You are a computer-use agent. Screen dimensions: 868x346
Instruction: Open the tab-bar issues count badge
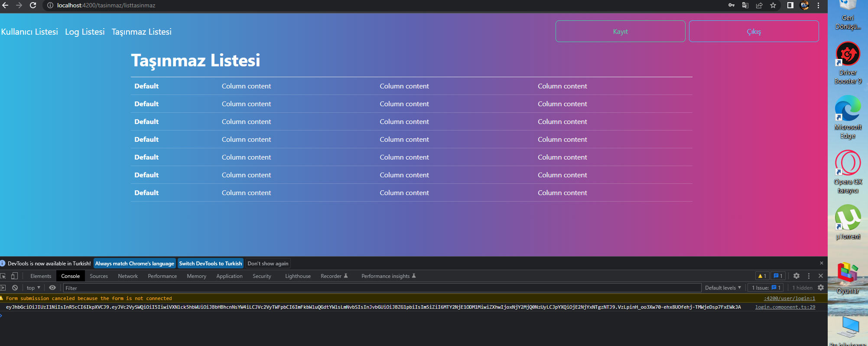778,276
